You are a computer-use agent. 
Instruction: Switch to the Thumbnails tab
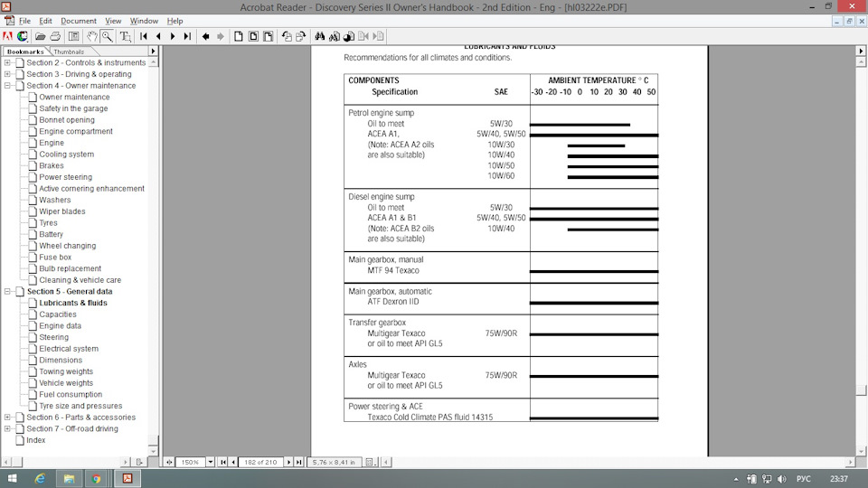69,52
